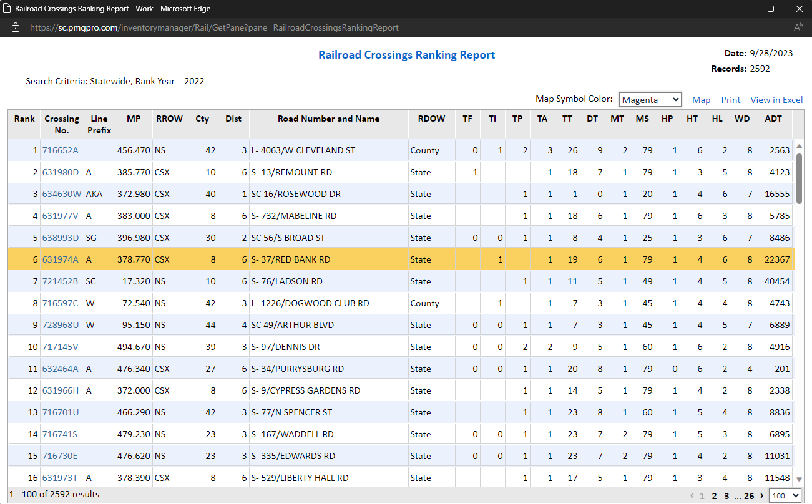Open crossing number 638993D
This screenshot has height=504, width=812.
pos(61,238)
